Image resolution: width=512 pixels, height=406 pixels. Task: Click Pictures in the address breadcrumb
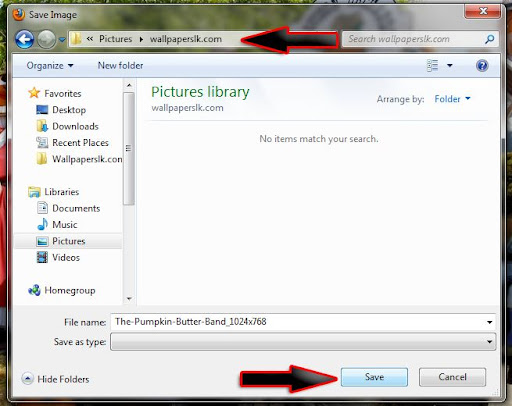tap(115, 39)
